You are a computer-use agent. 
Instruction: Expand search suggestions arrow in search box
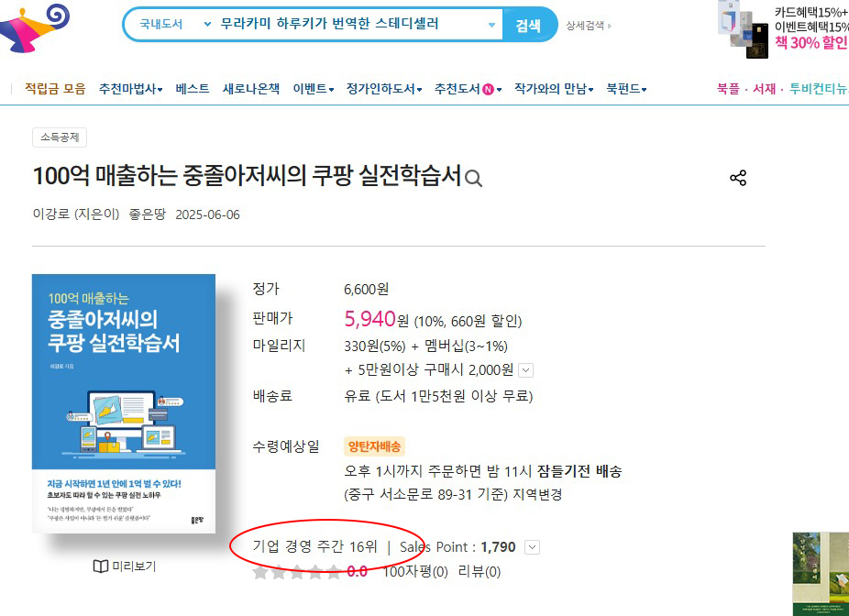pyautogui.click(x=491, y=25)
